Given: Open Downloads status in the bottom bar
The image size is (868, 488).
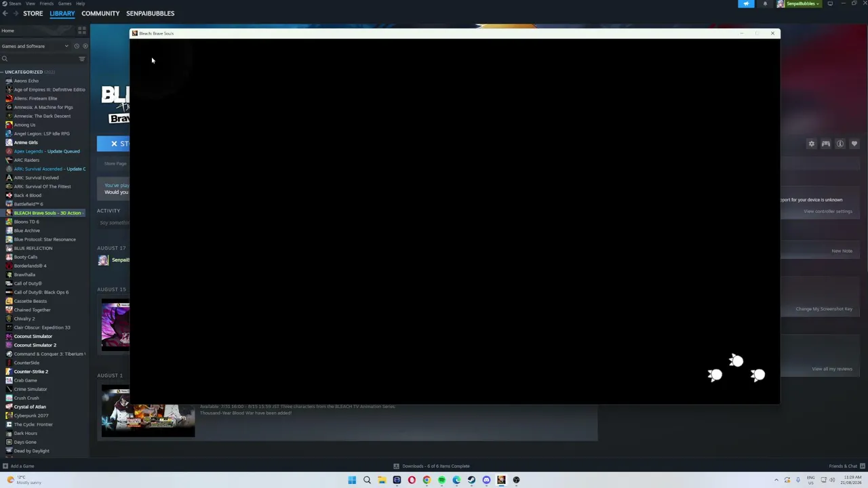Looking at the screenshot, I should coord(431,466).
